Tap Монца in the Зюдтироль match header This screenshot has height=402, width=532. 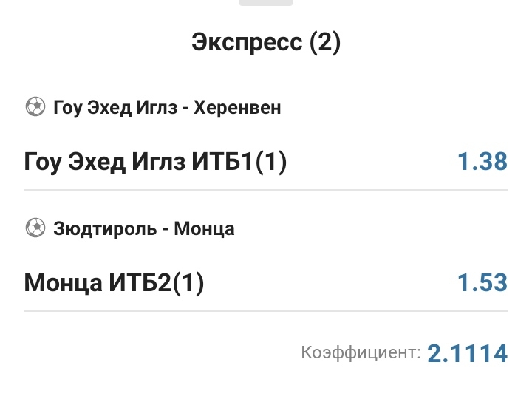[204, 228]
